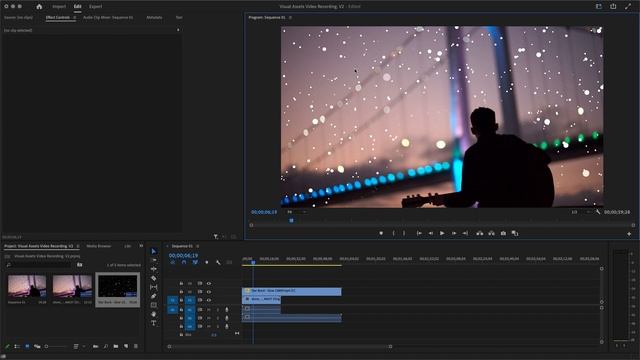The image size is (640, 360).
Task: Create a New Bin in Project panel
Action: coord(116,347)
